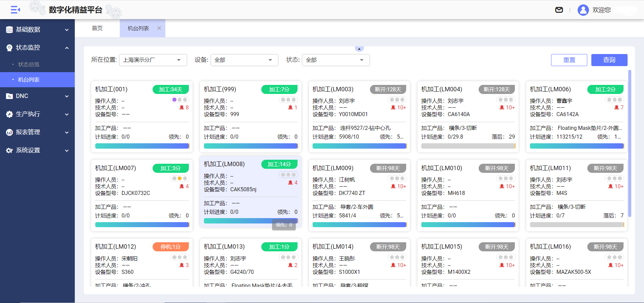Viewport: 644px width, 303px height.
Task: Switch to the 首页 tab
Action: coord(97,28)
